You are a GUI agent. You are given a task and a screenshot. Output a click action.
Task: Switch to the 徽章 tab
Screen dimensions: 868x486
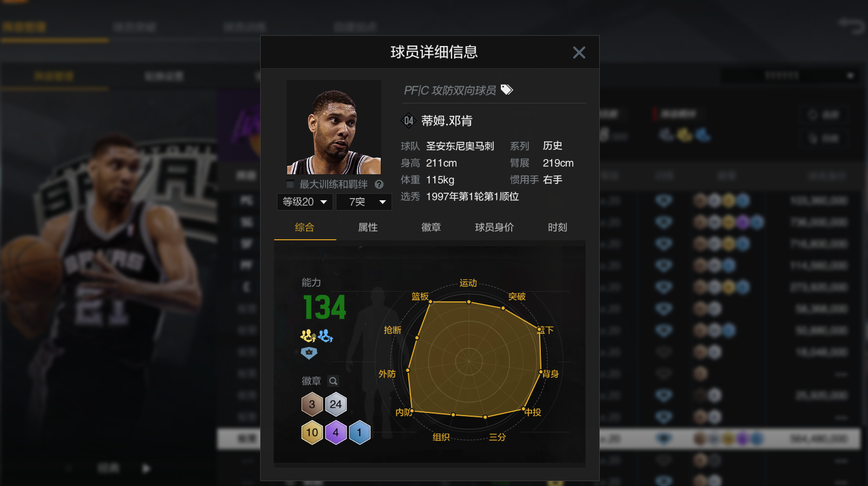click(x=431, y=228)
